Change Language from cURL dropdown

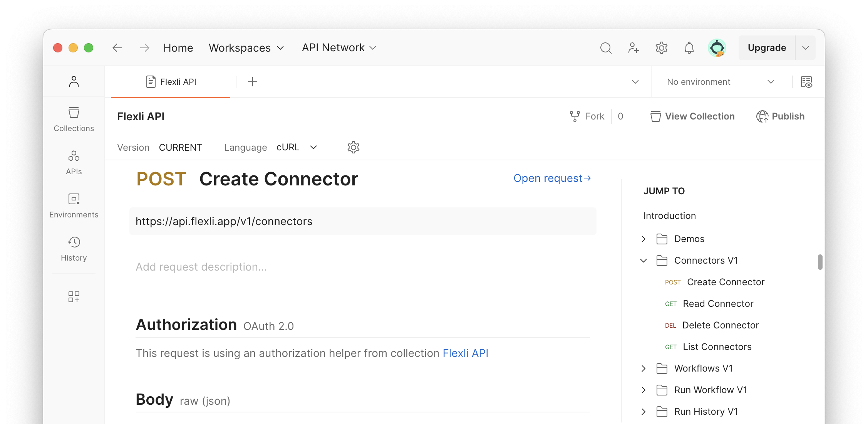point(297,147)
